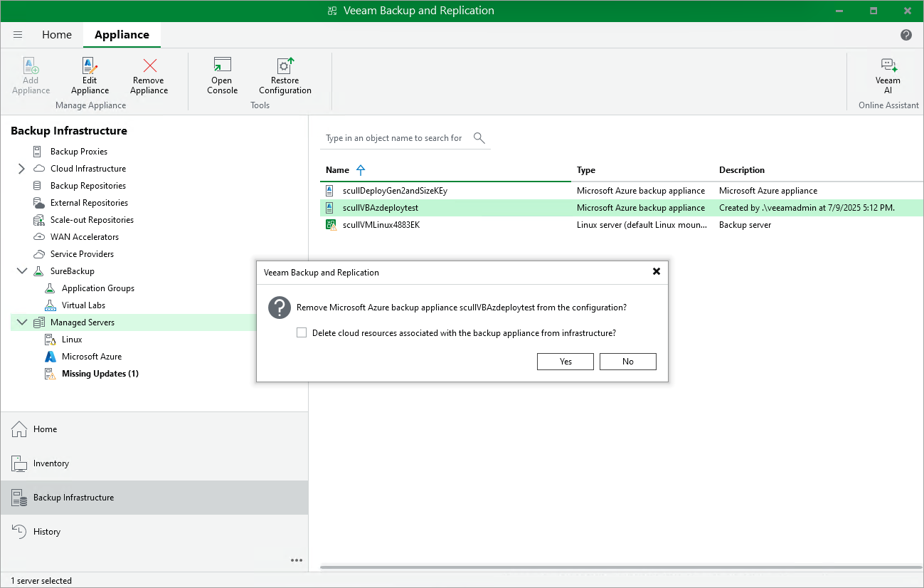Select the Missing Updates (1) tree label

(x=100, y=374)
